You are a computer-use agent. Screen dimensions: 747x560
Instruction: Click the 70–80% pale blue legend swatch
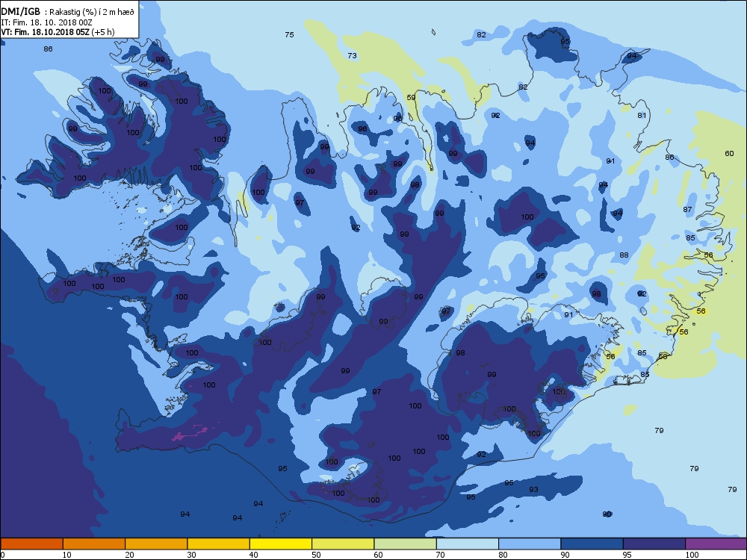click(x=468, y=544)
